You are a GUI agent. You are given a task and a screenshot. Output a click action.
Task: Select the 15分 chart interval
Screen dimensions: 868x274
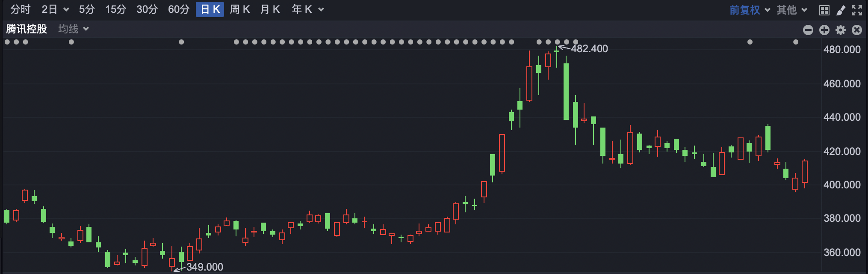coord(116,9)
